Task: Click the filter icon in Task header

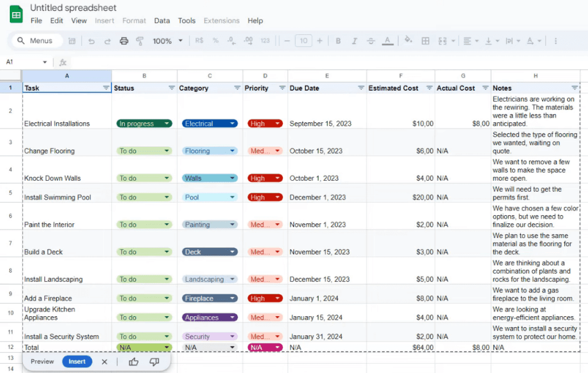Action: click(106, 88)
